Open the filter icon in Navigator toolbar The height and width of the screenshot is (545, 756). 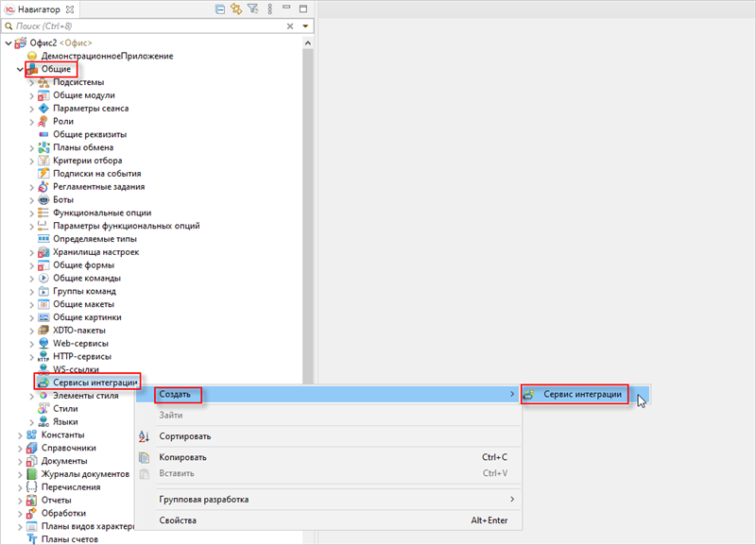(x=251, y=9)
